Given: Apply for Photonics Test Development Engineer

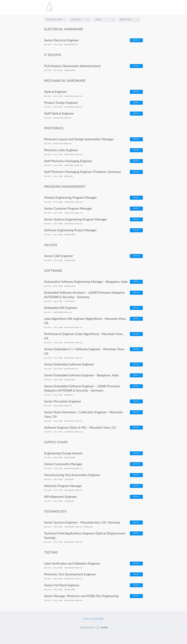Looking at the screenshot, I should [x=136, y=574].
